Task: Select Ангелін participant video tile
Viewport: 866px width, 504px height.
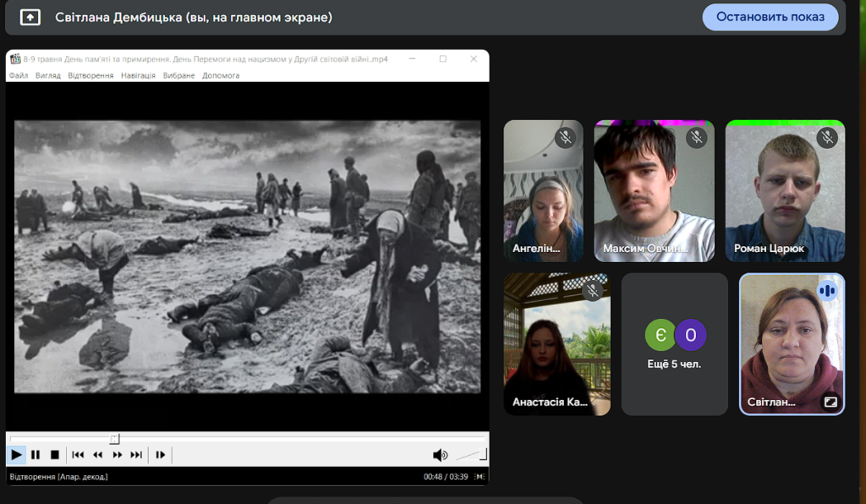Action: (544, 191)
